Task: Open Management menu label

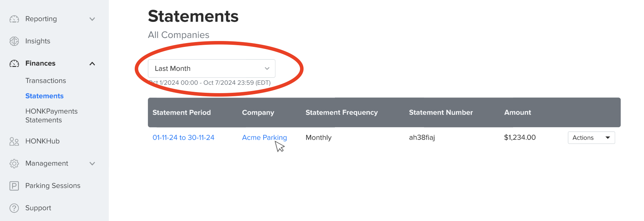Action: 47,163
